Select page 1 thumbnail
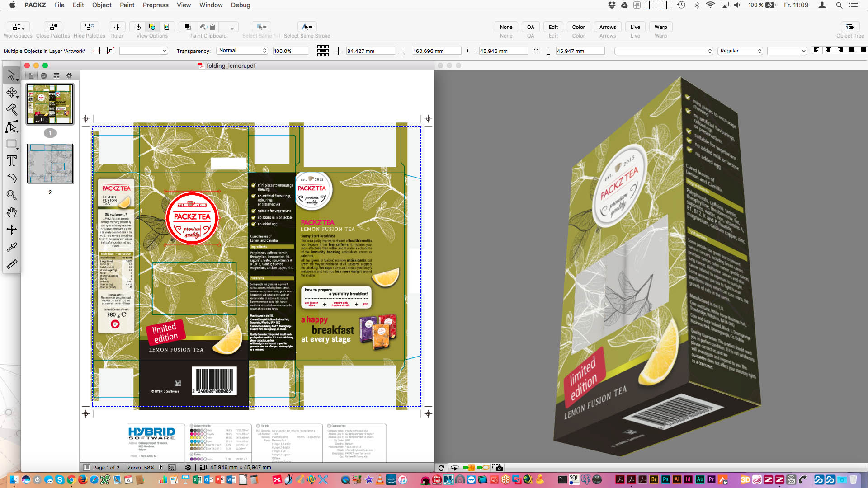The width and height of the screenshot is (868, 488). pyautogui.click(x=50, y=104)
